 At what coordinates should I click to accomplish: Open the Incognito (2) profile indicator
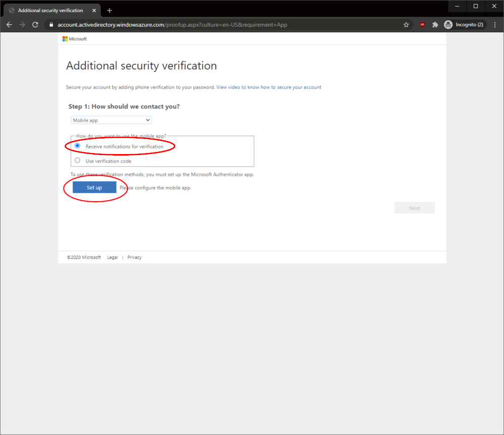(x=464, y=25)
